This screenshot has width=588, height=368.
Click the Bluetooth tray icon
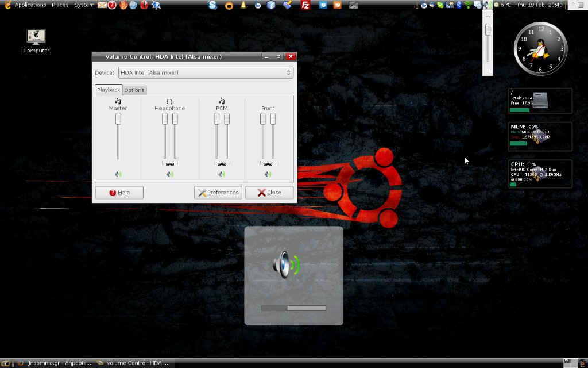[x=459, y=5]
